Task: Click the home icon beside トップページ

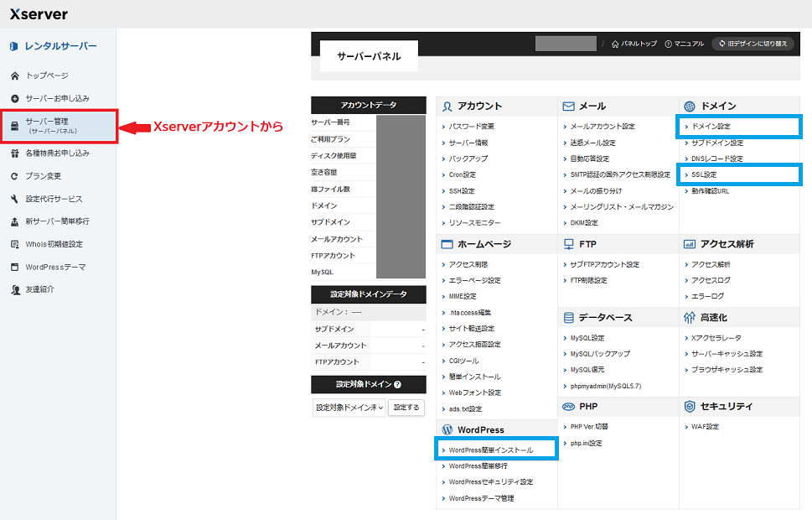Action: click(x=14, y=75)
